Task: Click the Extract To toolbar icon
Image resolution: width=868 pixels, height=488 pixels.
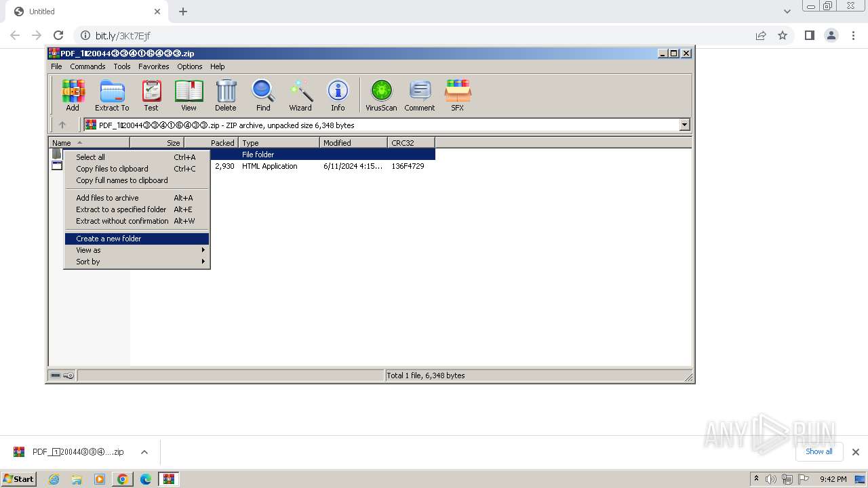Action: point(112,96)
